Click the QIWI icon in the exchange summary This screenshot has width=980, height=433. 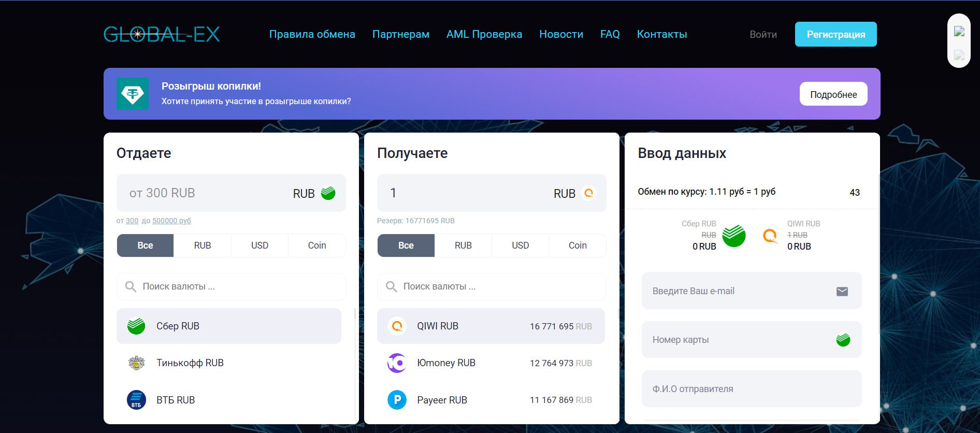click(x=770, y=236)
